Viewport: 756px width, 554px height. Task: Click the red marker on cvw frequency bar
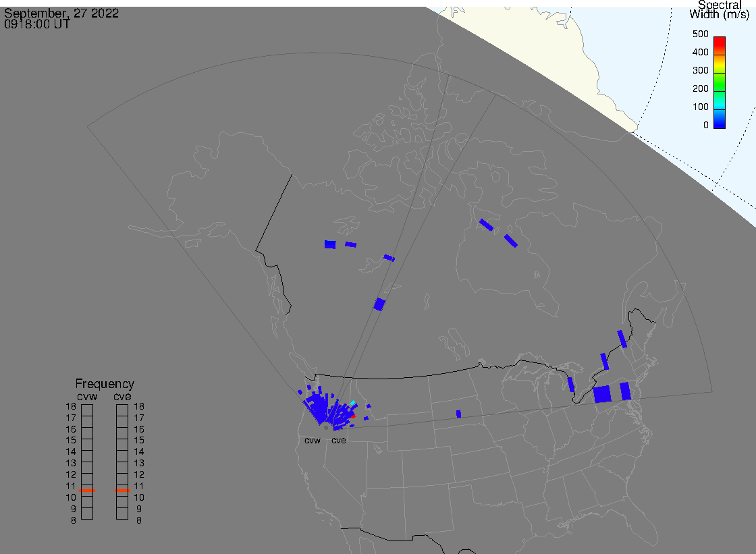87,491
